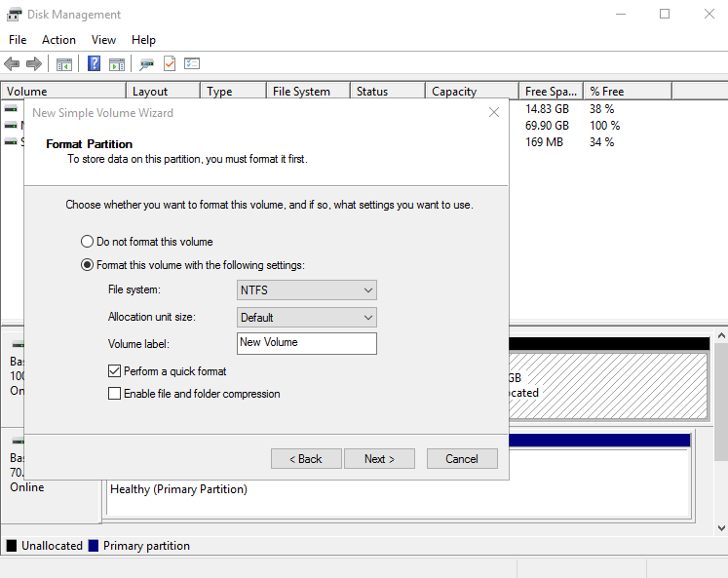Click the checklist settings toolbar icon
Viewport: 728px width, 578px height.
[192, 63]
